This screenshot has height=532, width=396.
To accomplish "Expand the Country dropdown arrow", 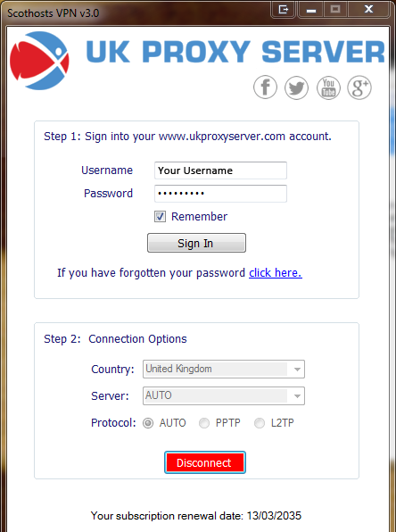I will [x=297, y=370].
